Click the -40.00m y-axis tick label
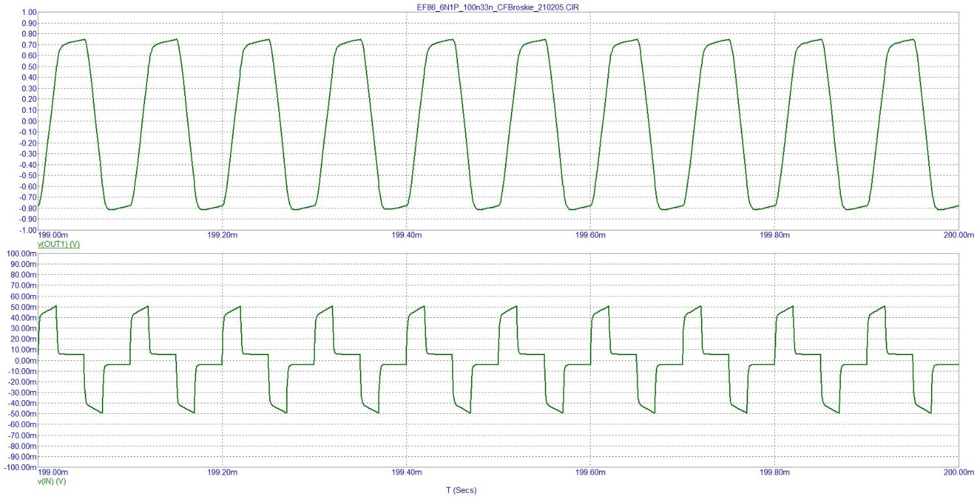This screenshot has width=980, height=502. click(22, 403)
